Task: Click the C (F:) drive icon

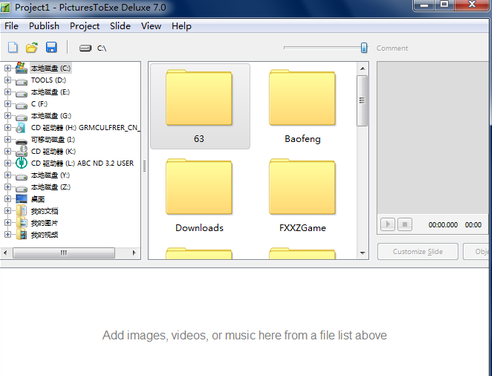Action: coord(21,105)
